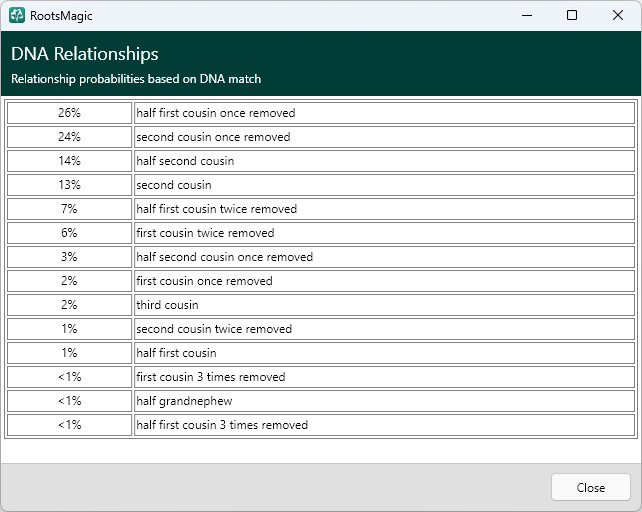Click the 'first cousin once removed' cell
This screenshot has width=642, height=512.
384,281
